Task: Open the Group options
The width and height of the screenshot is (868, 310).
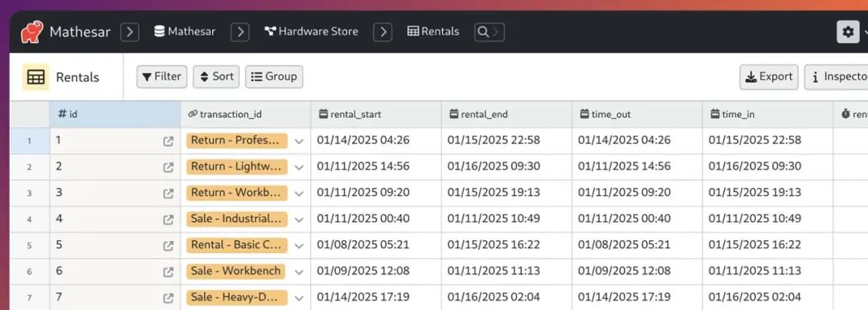Action: (274, 77)
